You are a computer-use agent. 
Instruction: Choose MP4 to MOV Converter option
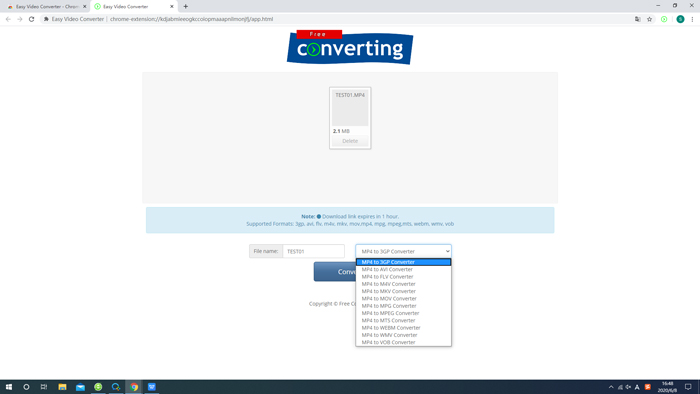point(403,299)
